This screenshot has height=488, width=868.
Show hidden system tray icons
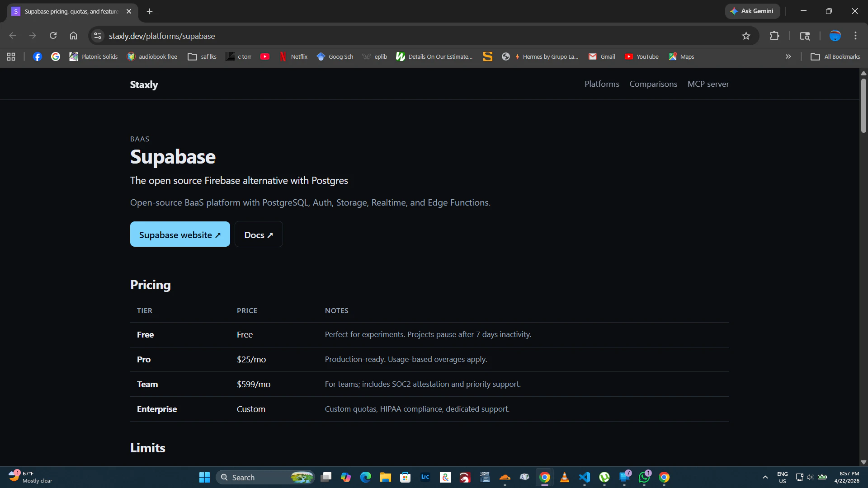765,477
